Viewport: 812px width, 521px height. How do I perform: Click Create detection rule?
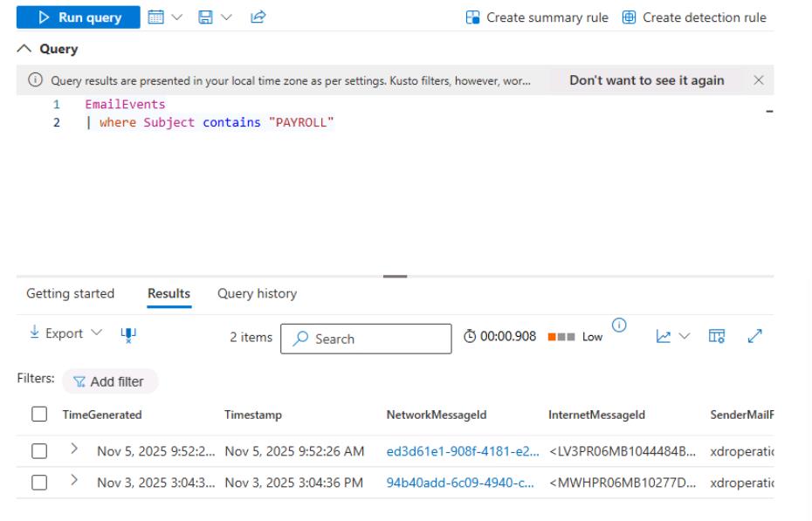694,17
